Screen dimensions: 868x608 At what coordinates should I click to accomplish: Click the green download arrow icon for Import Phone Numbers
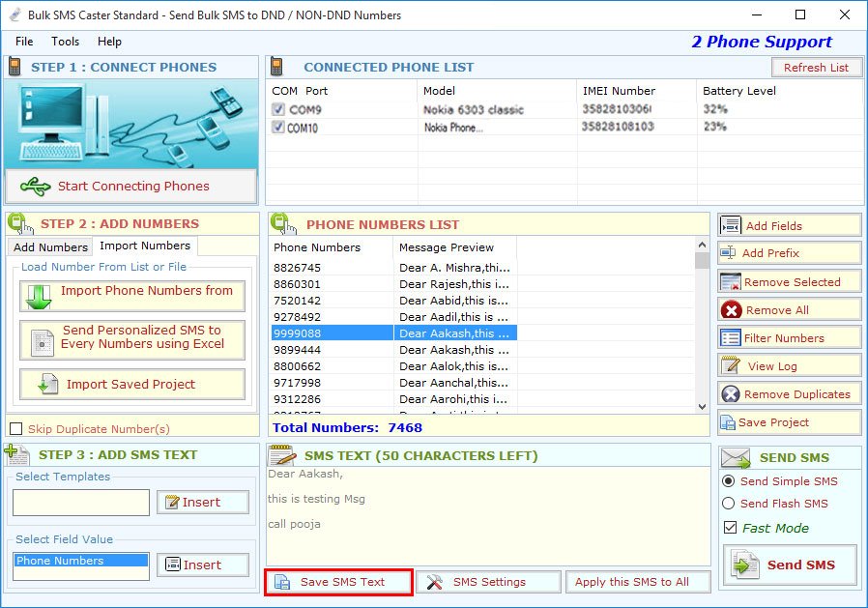39,297
